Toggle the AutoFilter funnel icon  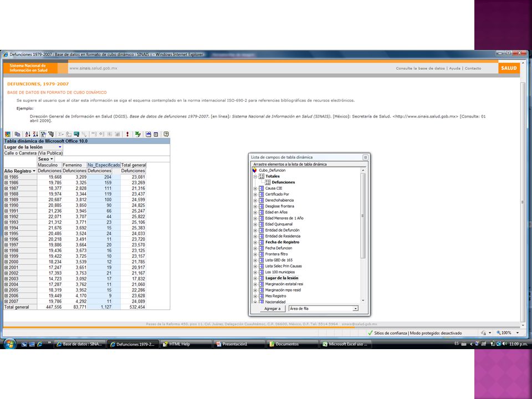pos(43,134)
